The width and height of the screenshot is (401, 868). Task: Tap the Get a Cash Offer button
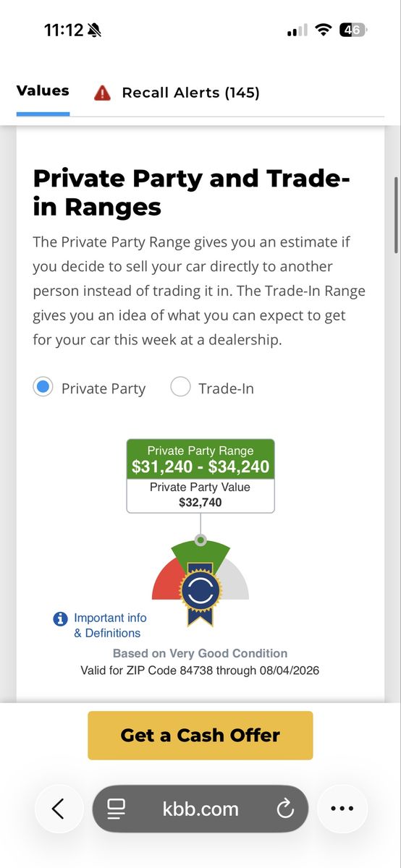tap(200, 735)
